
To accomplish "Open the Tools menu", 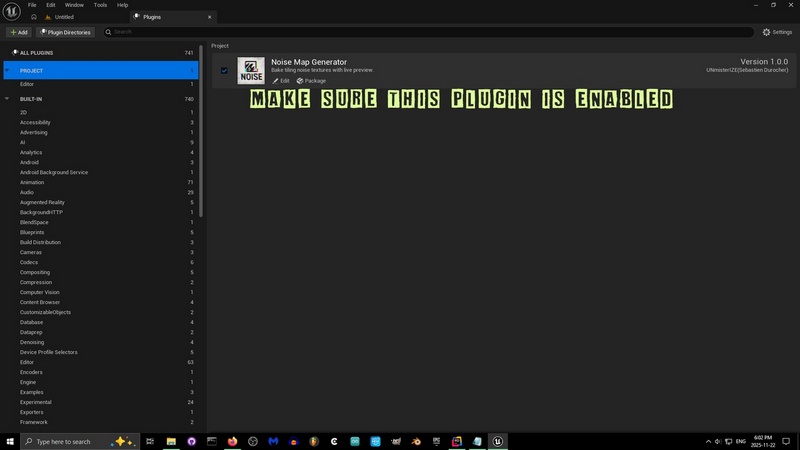I will click(100, 5).
